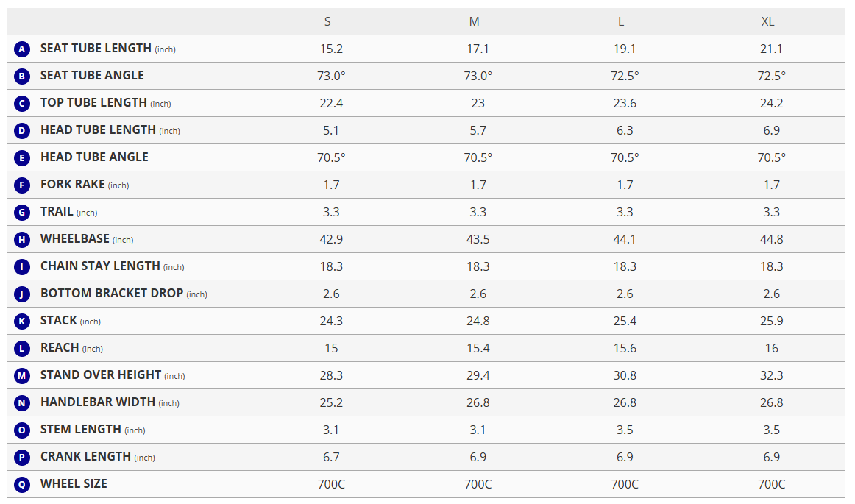Select the HANDLEBAR WIDTH row label

98,402
